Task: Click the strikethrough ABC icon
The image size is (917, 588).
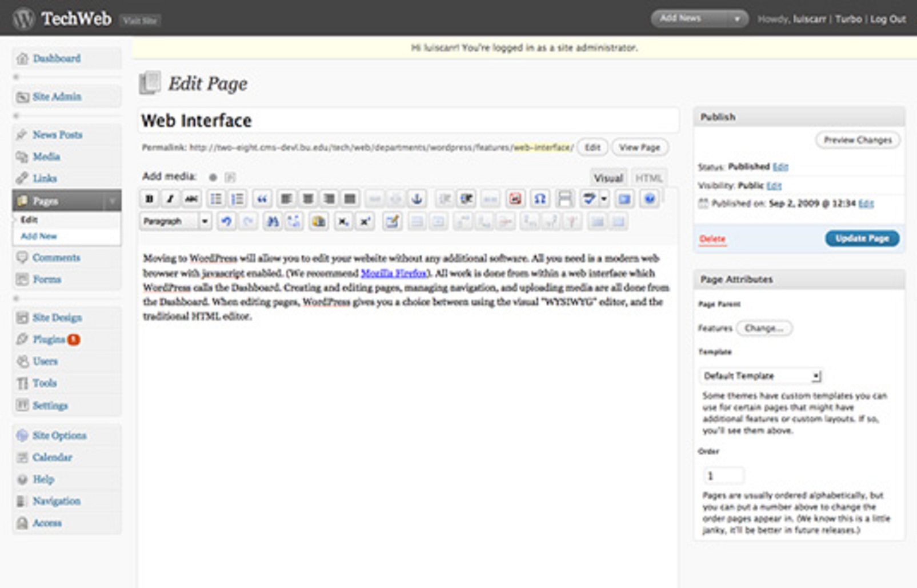Action: tap(191, 199)
